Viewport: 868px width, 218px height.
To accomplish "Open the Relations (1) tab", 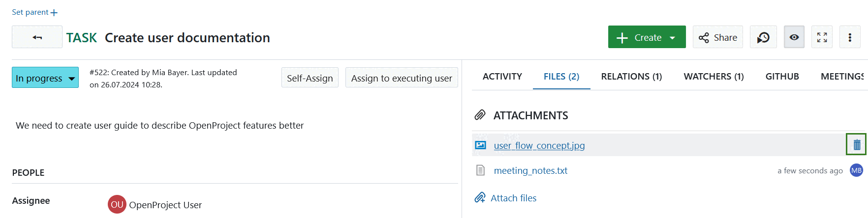I will pyautogui.click(x=631, y=77).
